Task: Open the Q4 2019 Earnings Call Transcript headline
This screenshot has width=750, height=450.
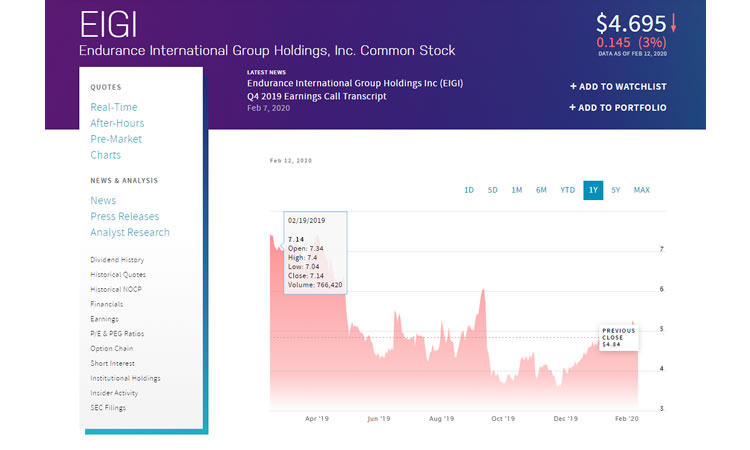Action: 355,89
